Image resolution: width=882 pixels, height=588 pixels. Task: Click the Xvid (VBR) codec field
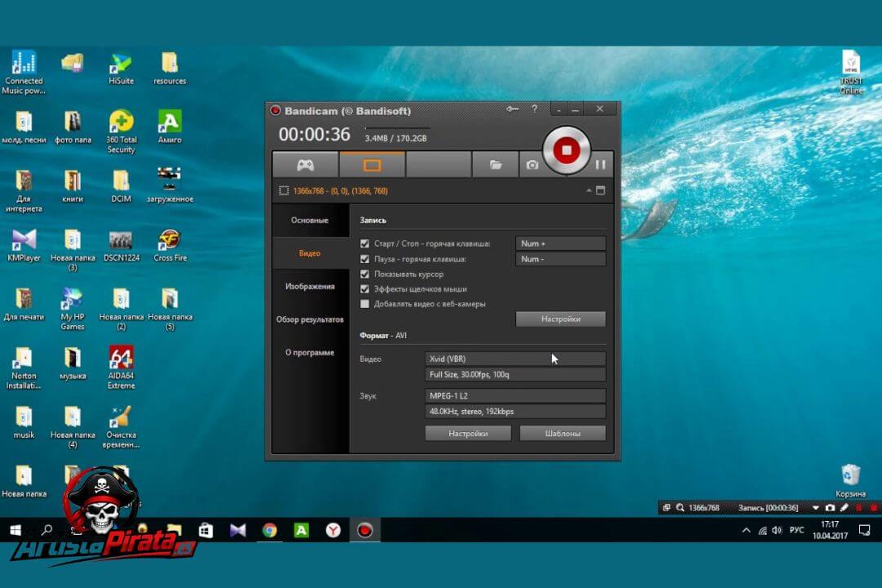point(515,359)
